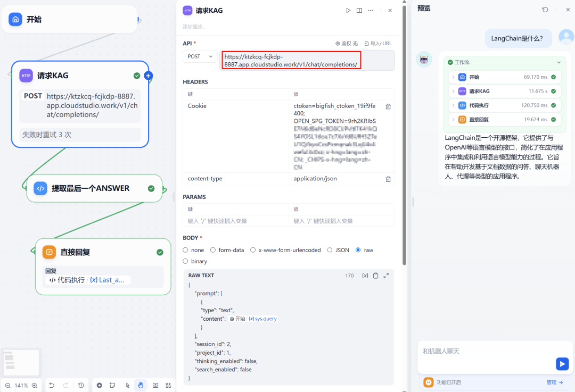Collapse the 工作流 results section
Image resolution: width=575 pixels, height=392 pixels.
pyautogui.click(x=559, y=62)
